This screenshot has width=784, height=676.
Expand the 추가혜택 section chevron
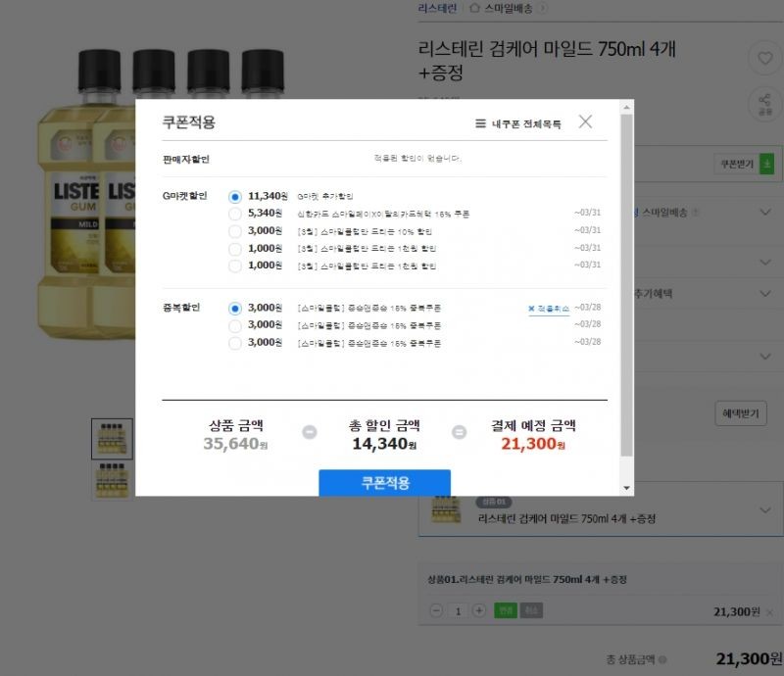[x=765, y=293]
